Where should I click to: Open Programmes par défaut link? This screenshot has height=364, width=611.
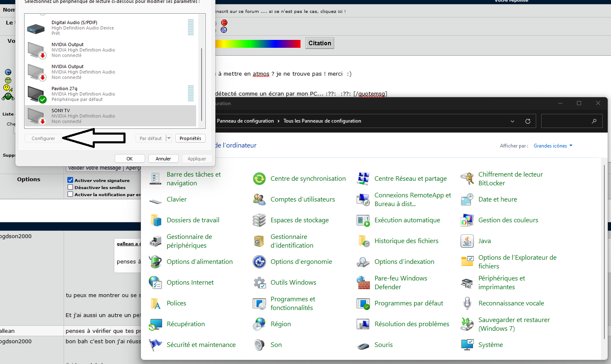409,303
